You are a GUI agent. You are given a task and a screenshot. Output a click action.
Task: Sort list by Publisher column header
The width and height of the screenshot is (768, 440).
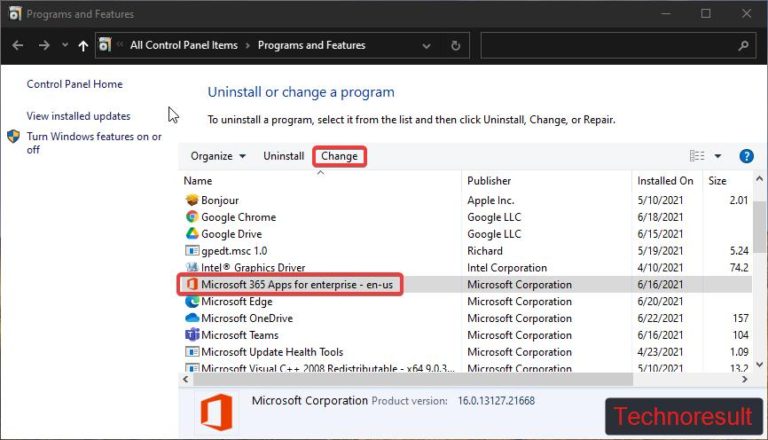(489, 181)
